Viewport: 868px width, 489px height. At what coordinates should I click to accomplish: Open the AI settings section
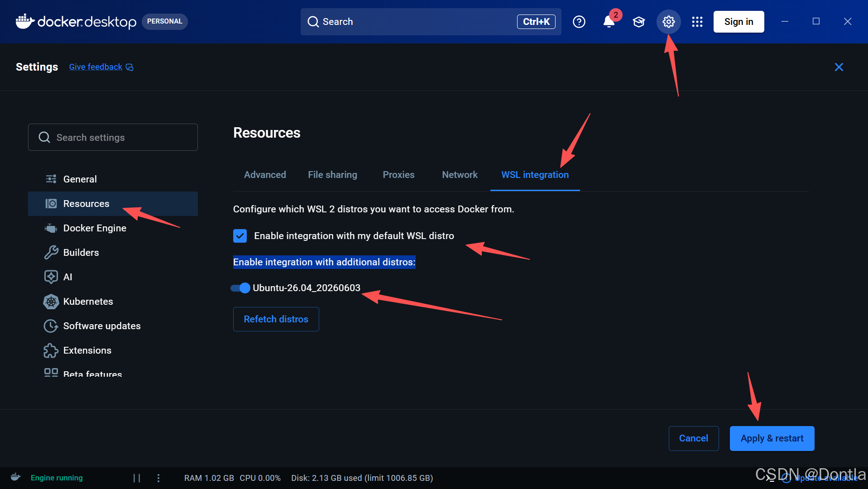pos(113,277)
